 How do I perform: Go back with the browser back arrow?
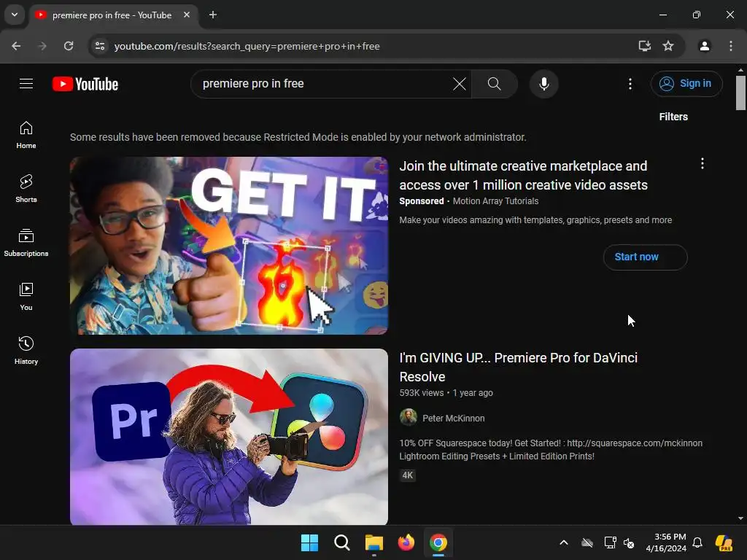point(16,46)
